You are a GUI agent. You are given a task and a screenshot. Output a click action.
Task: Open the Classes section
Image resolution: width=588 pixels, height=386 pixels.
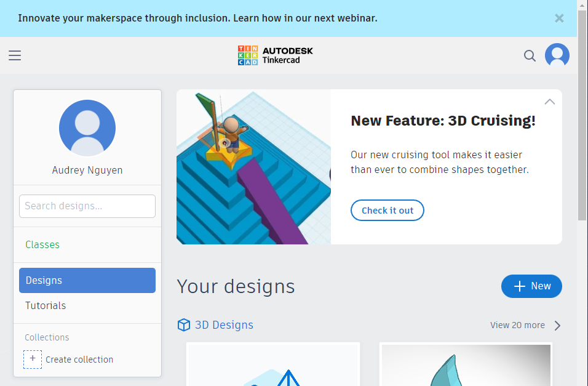(x=42, y=244)
